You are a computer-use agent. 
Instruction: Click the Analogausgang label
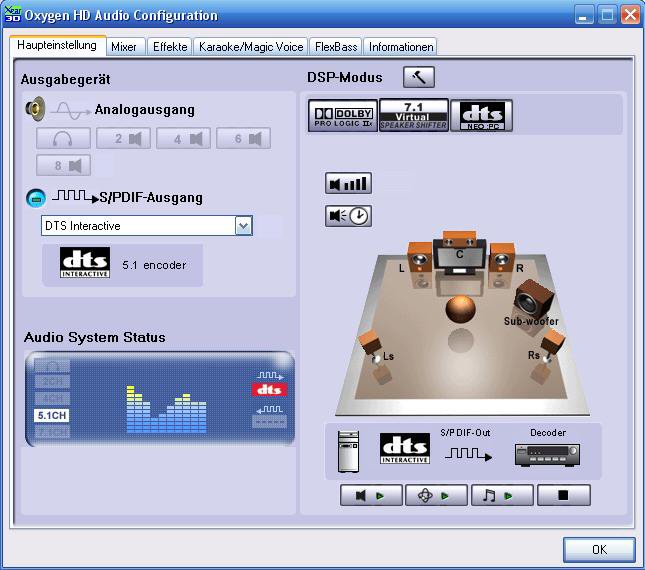[144, 110]
